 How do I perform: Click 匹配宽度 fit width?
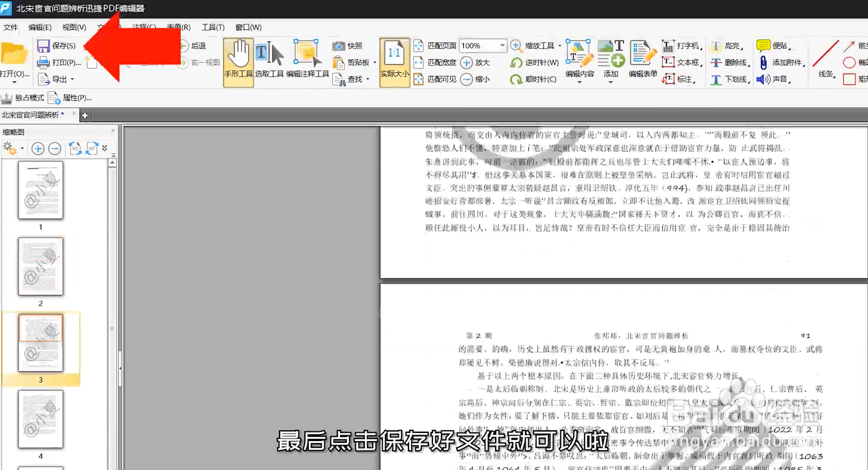click(x=435, y=62)
